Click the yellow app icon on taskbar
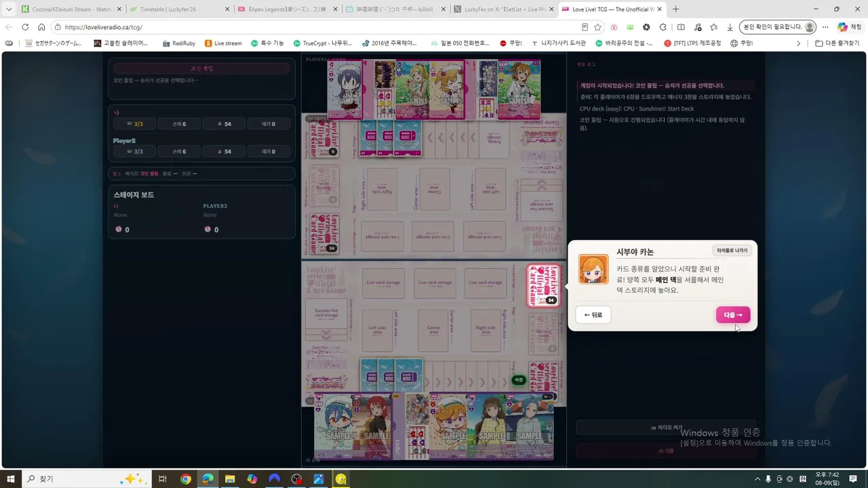This screenshot has width=868, height=488. tap(340, 479)
